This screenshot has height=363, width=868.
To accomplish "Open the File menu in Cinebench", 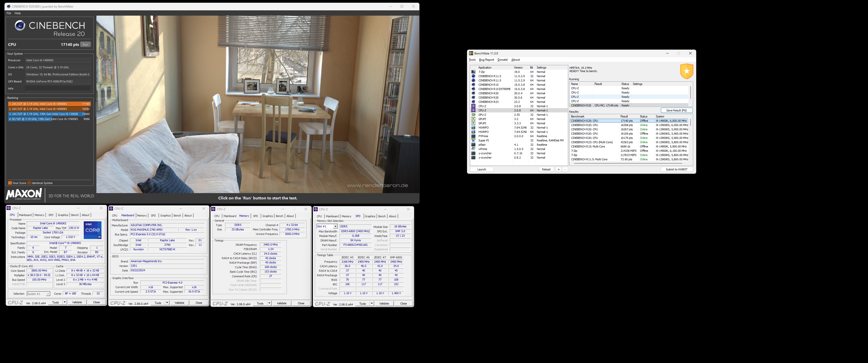I will pyautogui.click(x=9, y=13).
